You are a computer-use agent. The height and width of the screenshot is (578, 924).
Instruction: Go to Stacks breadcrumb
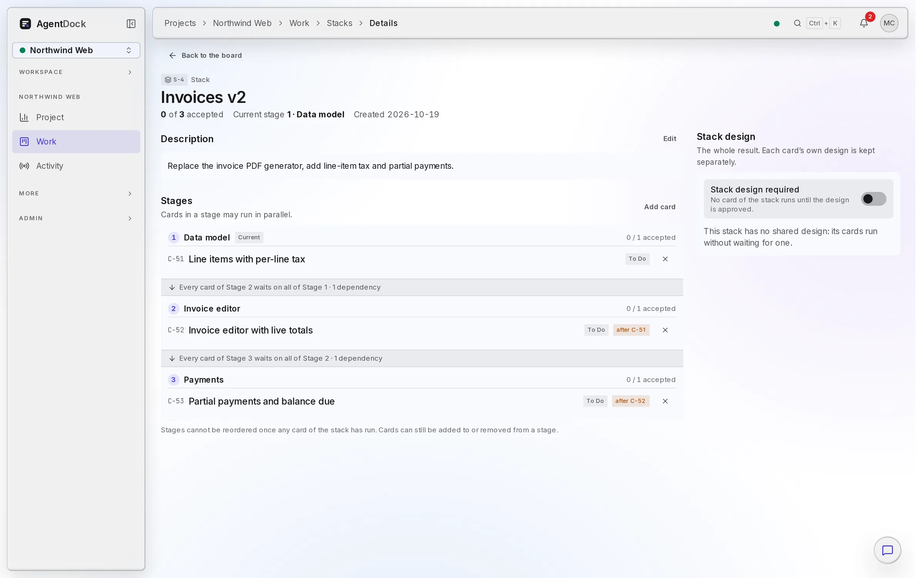pos(339,23)
